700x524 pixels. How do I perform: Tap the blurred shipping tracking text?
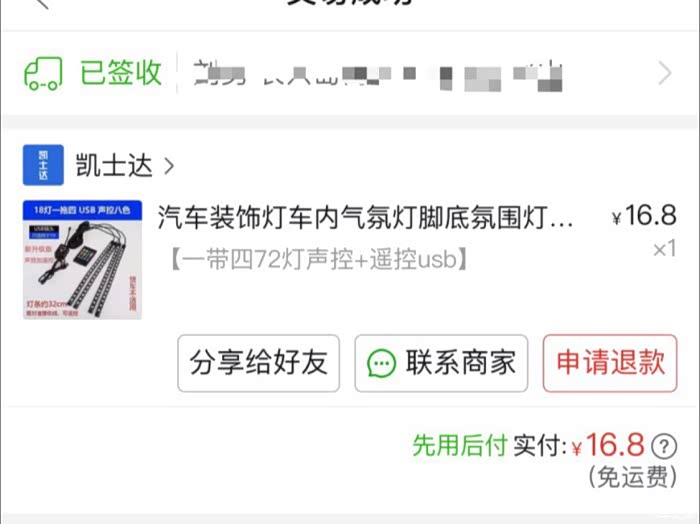[x=377, y=76]
